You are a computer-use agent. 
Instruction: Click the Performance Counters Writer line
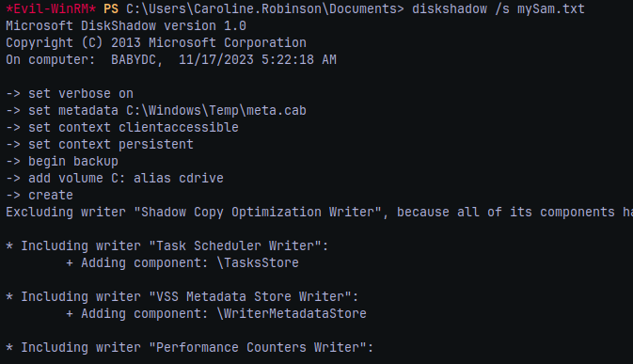pos(190,347)
